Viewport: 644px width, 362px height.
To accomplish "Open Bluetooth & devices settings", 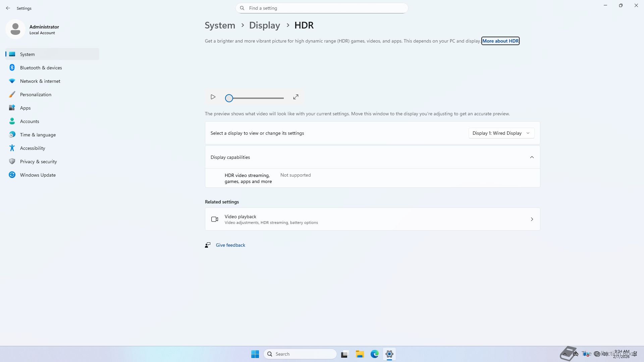I will [41, 68].
